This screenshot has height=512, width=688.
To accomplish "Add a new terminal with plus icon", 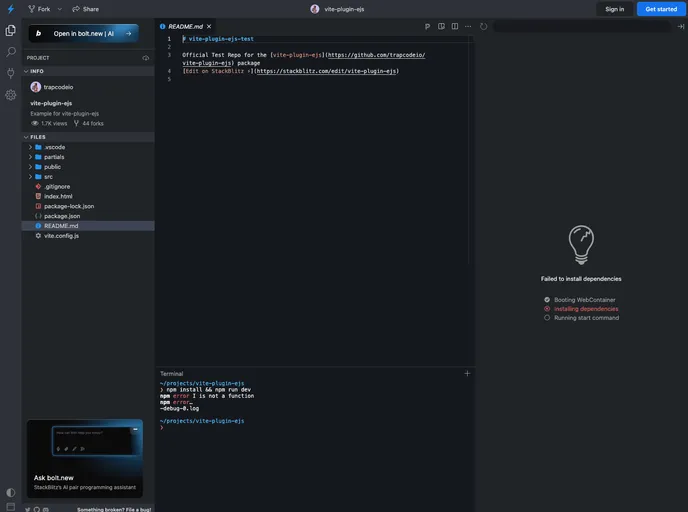I will point(467,373).
